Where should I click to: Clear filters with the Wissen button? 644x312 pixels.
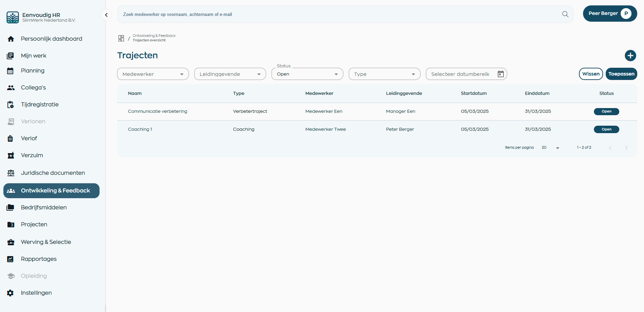(591, 74)
